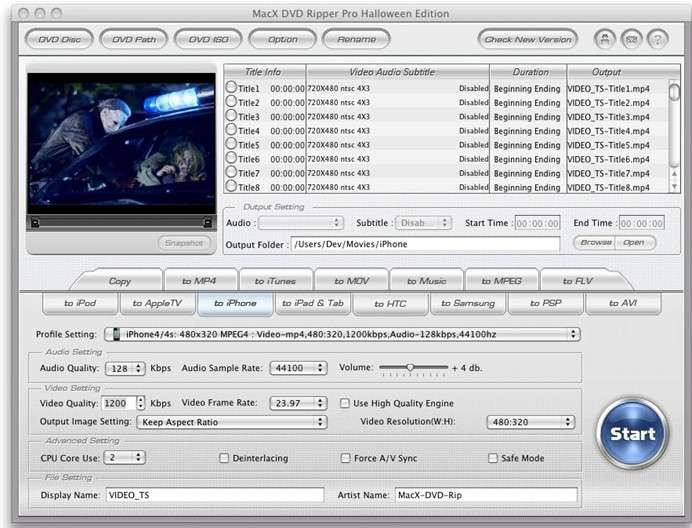Viewport: 692px width, 528px height.
Task: Open the Subtitle dropdown
Action: tap(423, 223)
